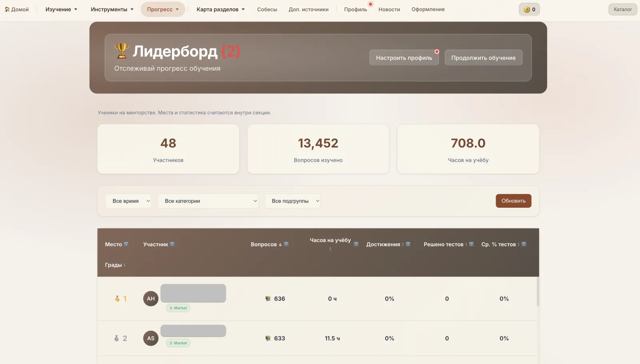The height and width of the screenshot is (364, 640).
Task: Click Настроить профиль button
Action: point(404,58)
